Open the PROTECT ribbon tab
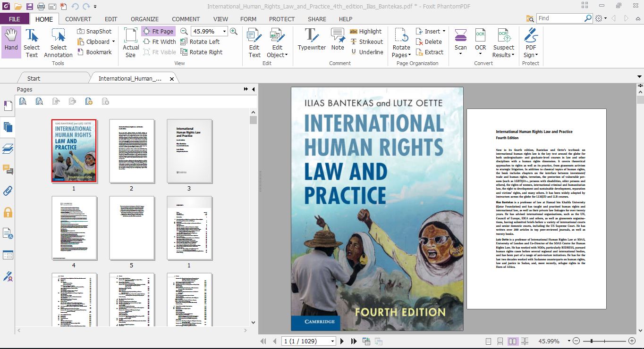The image size is (644, 349). click(282, 19)
